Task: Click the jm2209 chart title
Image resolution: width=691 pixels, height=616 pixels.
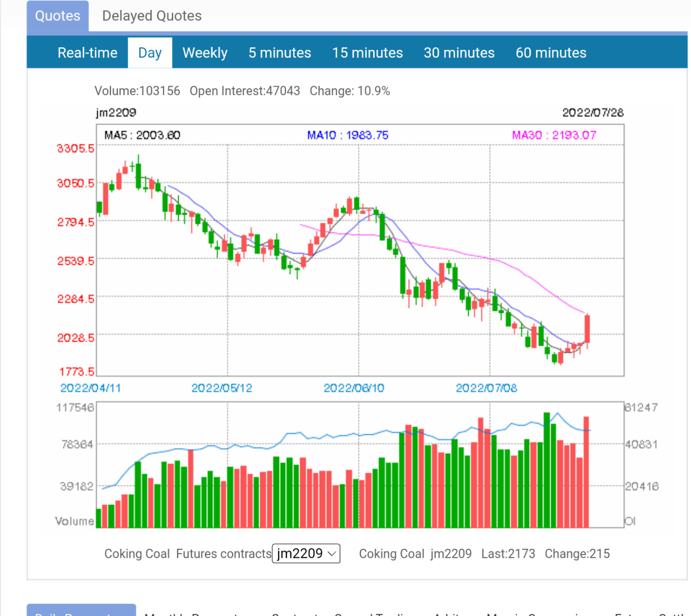Action: 116,112
